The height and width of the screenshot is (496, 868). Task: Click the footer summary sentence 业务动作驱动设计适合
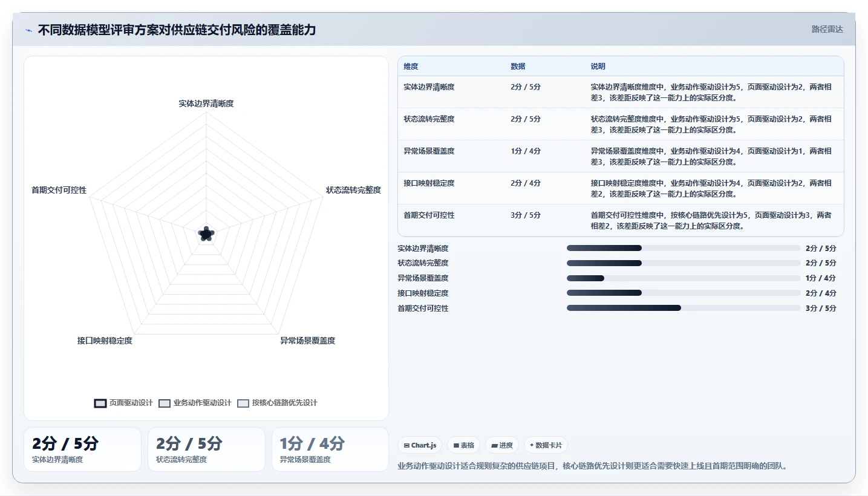pyautogui.click(x=592, y=466)
